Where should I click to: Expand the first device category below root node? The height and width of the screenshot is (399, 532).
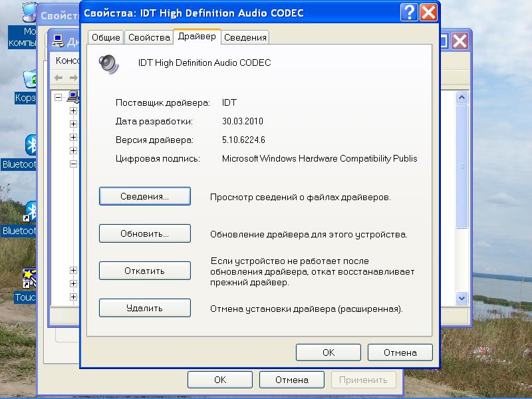pos(73,110)
